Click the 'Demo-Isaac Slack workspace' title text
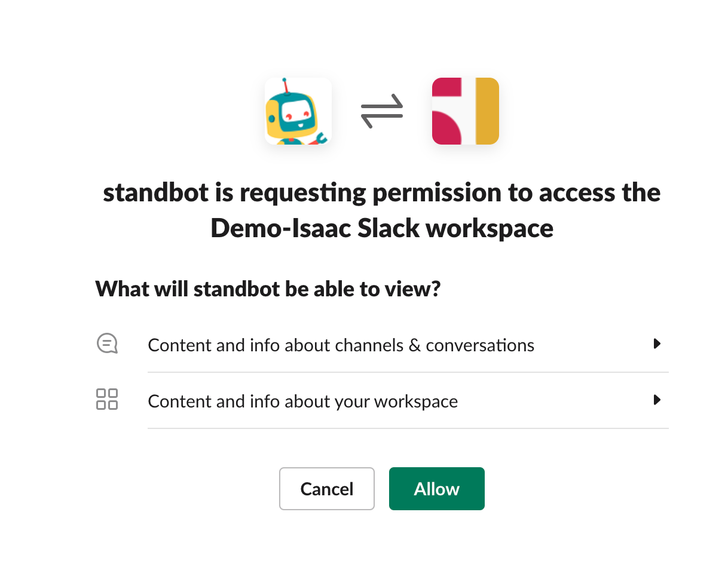This screenshot has height=564, width=728. tap(382, 228)
